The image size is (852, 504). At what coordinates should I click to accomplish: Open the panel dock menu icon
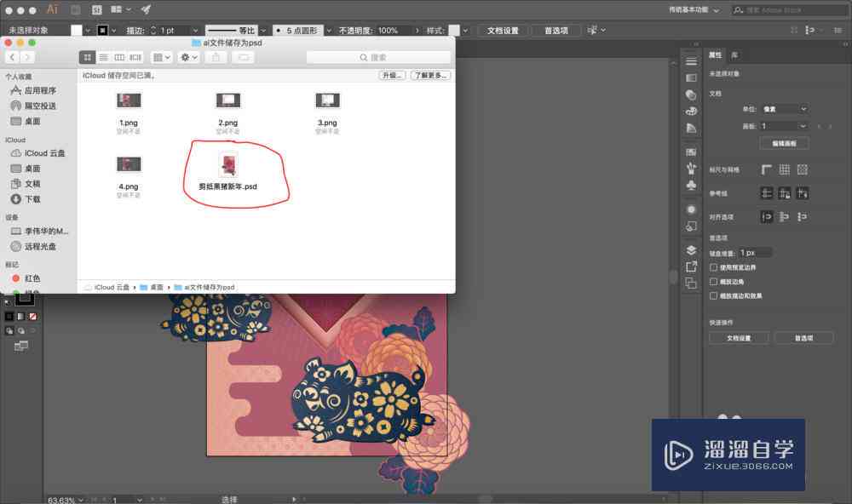click(x=691, y=61)
